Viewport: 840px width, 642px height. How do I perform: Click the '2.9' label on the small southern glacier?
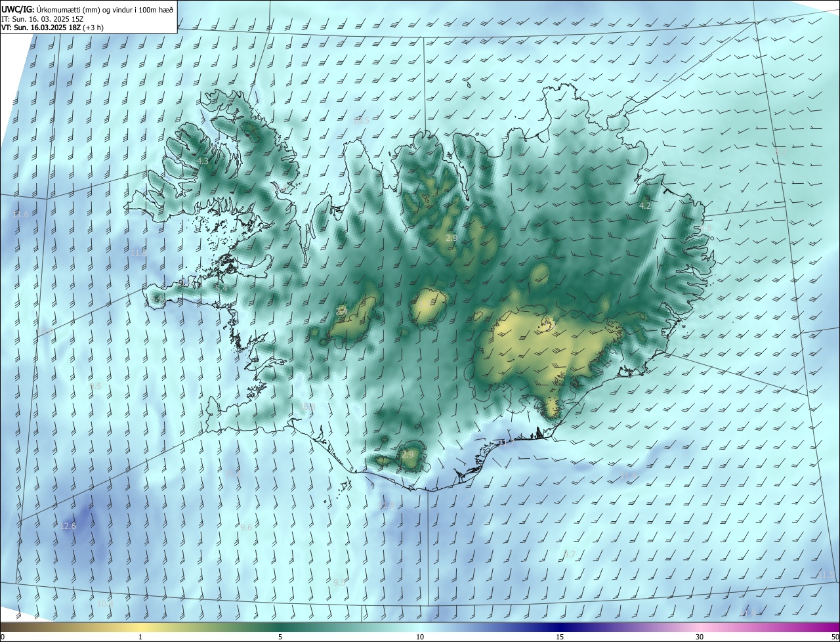tap(408, 455)
